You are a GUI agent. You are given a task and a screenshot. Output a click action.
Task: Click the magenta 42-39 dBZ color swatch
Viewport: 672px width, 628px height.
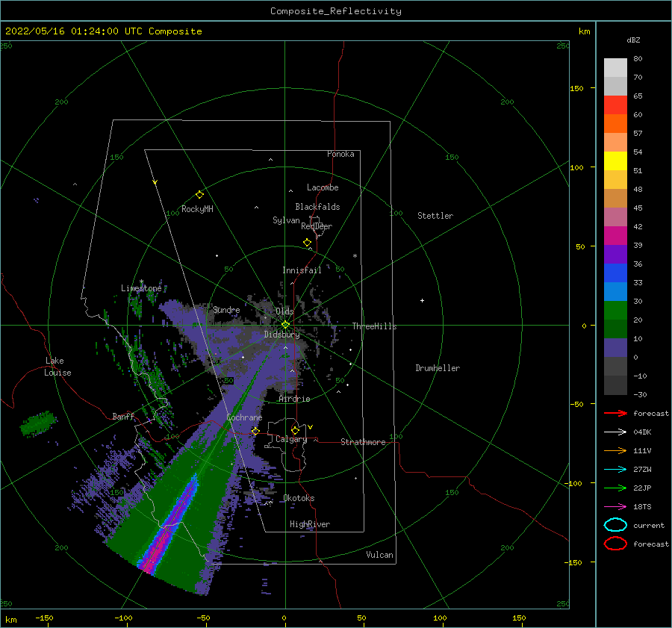(615, 236)
